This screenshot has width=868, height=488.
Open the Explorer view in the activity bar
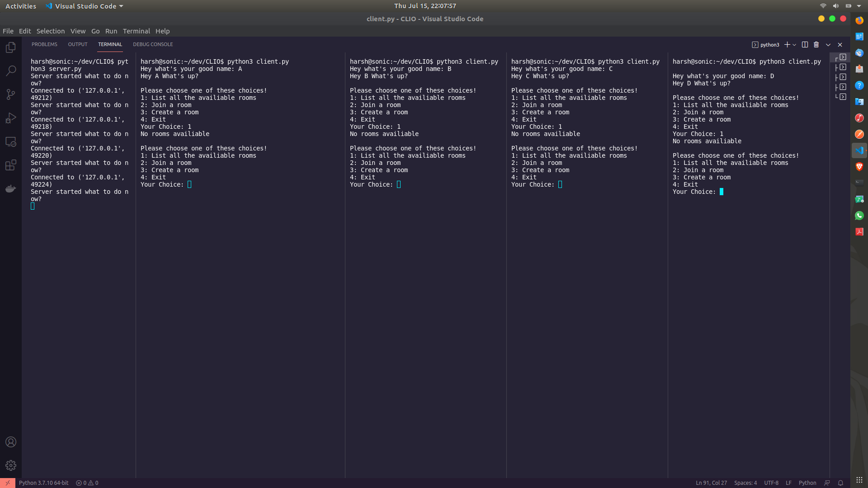[x=10, y=47]
